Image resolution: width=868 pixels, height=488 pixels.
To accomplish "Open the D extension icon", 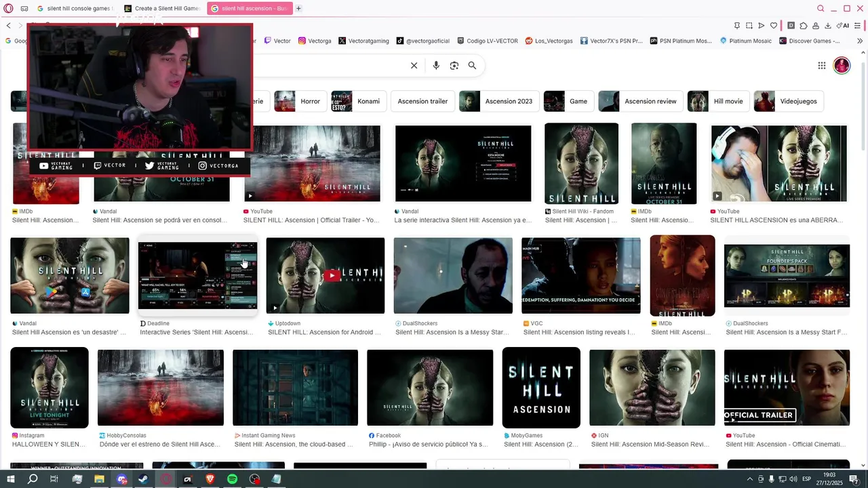I will [x=791, y=26].
